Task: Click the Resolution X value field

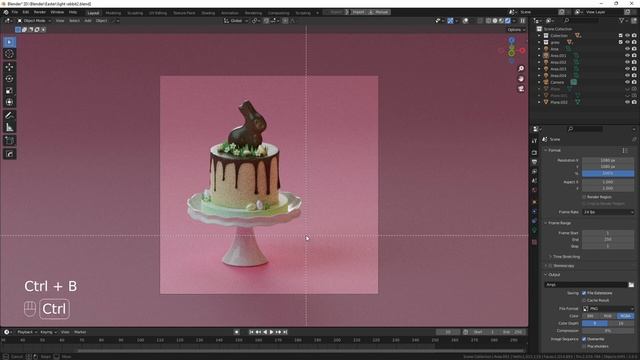Action: pyautogui.click(x=608, y=160)
